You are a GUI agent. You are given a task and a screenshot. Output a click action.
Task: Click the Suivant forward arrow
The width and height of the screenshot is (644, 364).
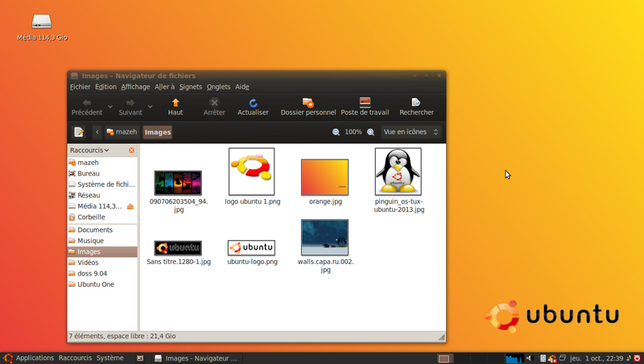(130, 103)
